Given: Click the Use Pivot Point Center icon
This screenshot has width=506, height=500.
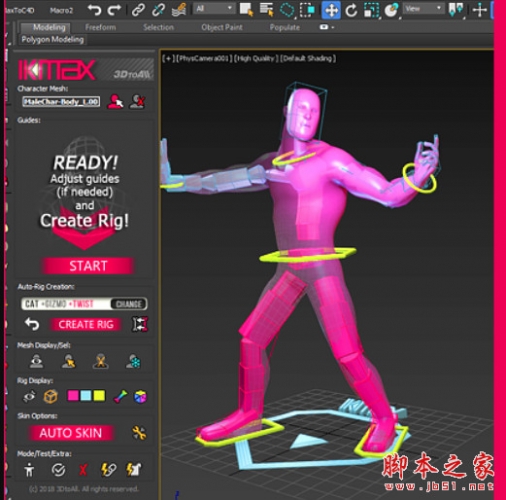Looking at the screenshot, I should click(456, 10).
